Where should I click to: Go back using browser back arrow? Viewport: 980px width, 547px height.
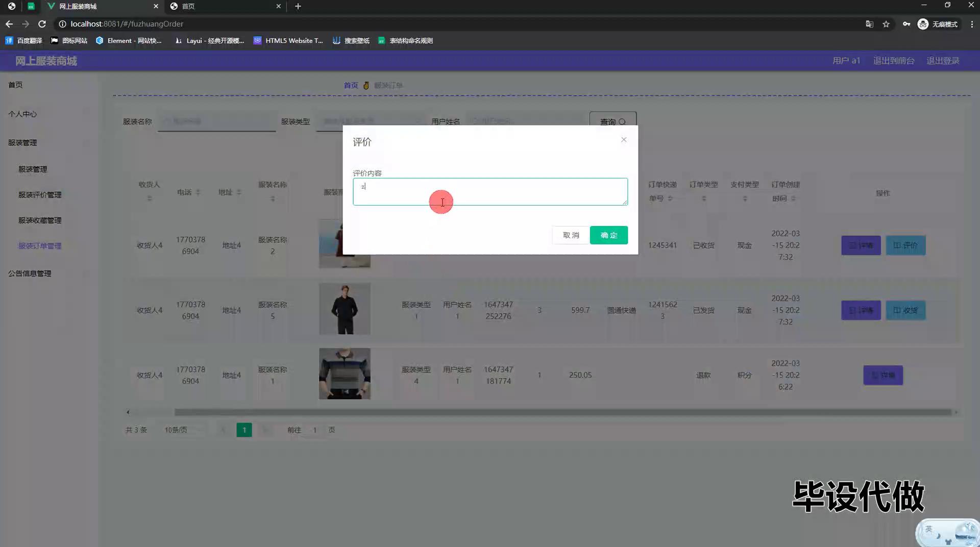point(9,24)
